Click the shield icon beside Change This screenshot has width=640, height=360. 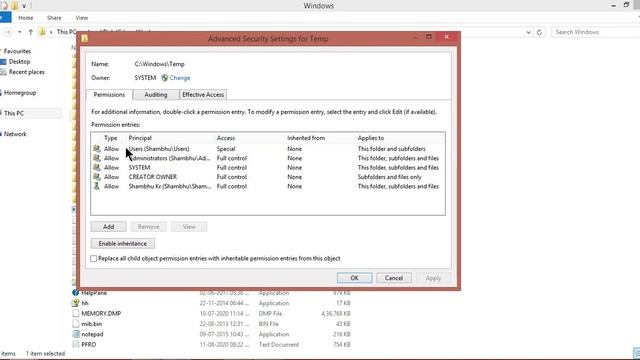pyautogui.click(x=164, y=78)
